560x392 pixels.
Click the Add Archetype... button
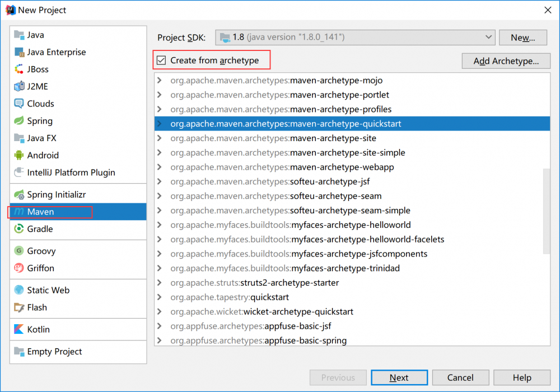(506, 61)
